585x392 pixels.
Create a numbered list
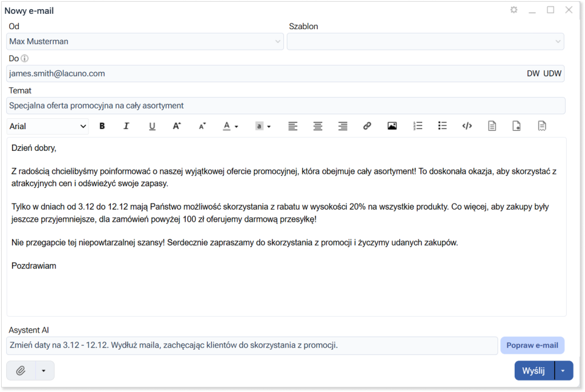point(417,126)
